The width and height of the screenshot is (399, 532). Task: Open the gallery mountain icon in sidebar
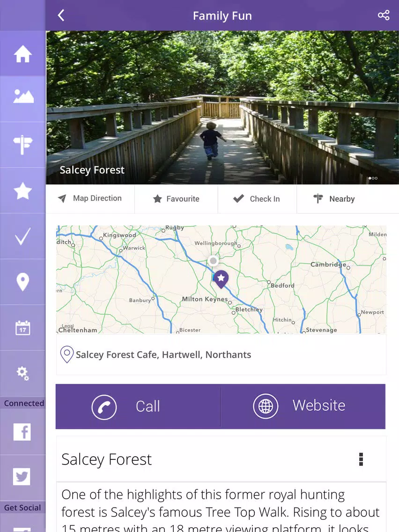[x=23, y=96]
